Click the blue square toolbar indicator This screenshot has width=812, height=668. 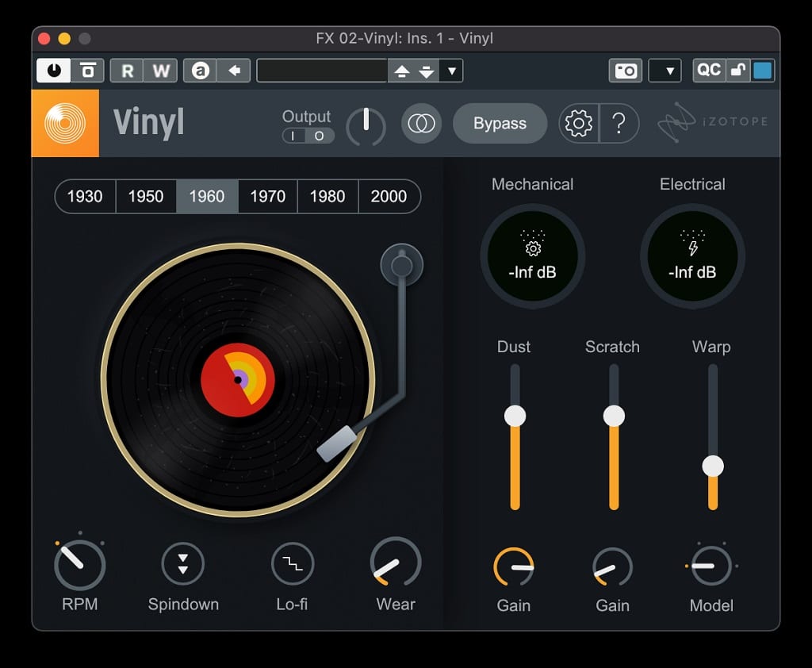tap(762, 70)
